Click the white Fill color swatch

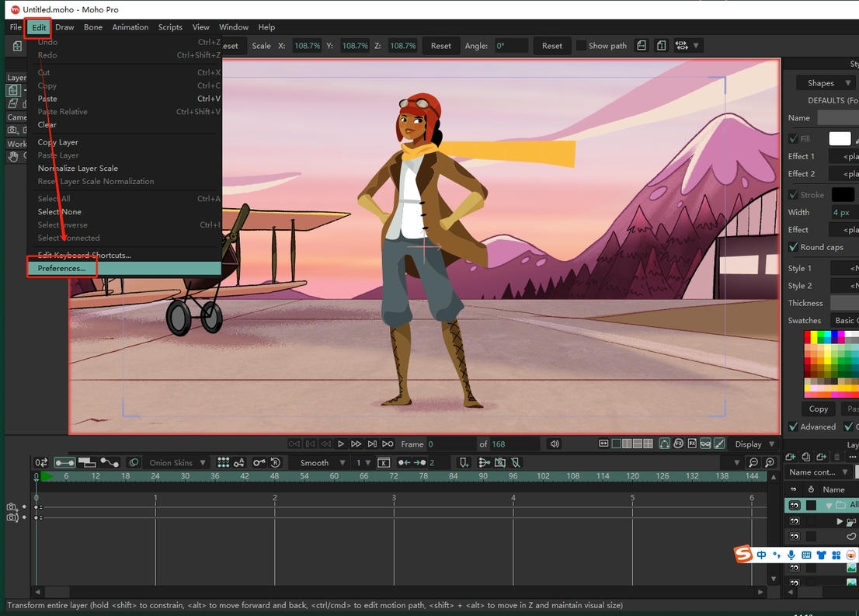840,139
